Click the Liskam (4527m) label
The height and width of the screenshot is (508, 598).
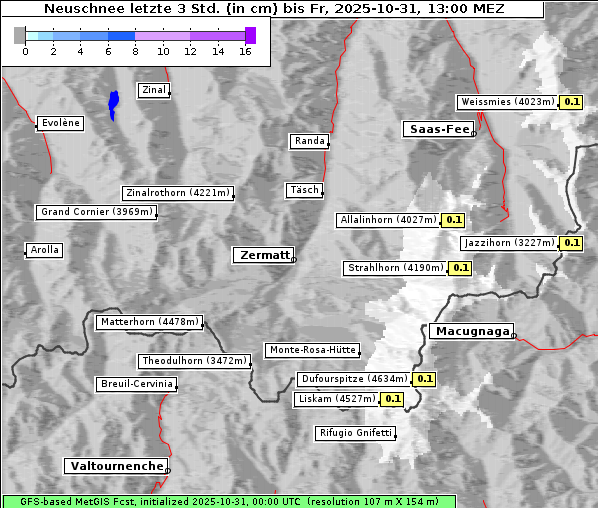[337, 399]
